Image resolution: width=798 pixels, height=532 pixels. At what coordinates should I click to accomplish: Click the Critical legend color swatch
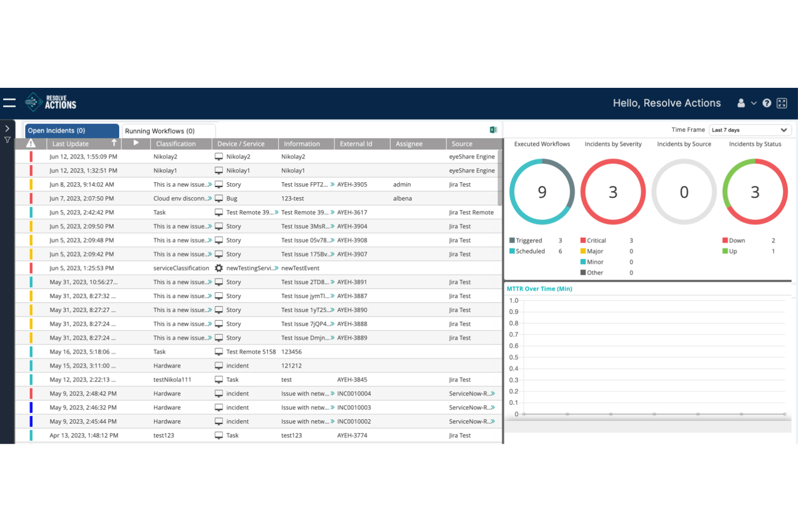coord(583,240)
